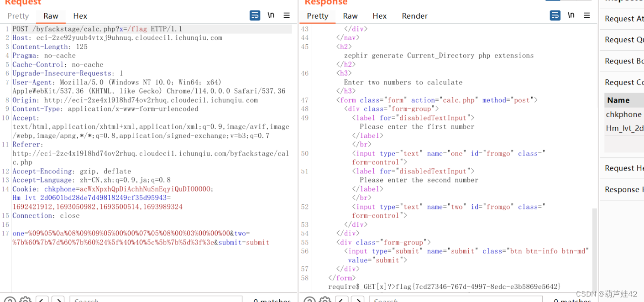644x302 pixels.
Task: Click the flag{7cd27346...} text in response
Action: click(x=478, y=286)
